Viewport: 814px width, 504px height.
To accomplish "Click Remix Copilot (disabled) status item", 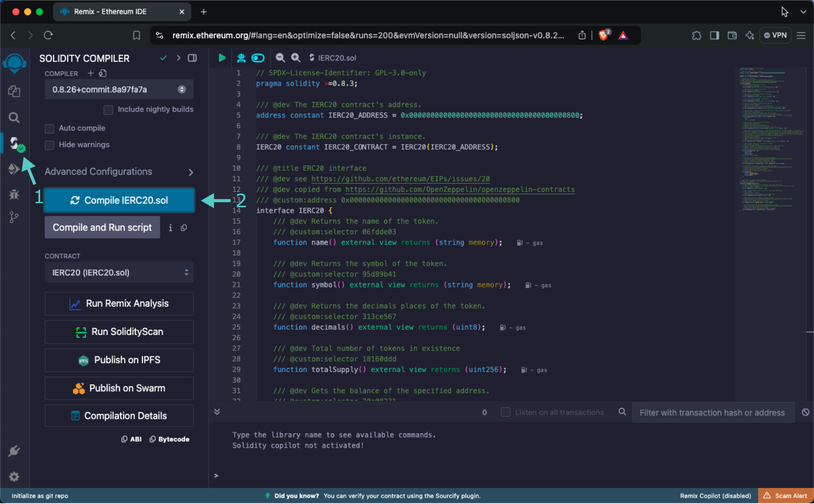I will point(715,496).
